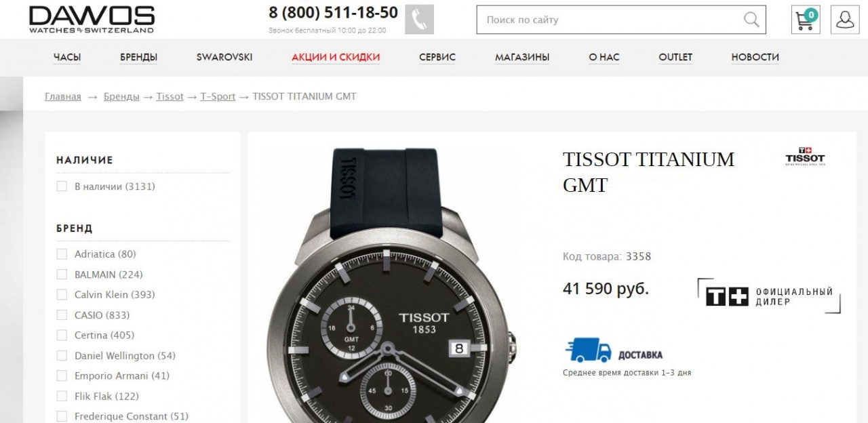868x423 pixels.
Task: Click the Tissot breadcrumb link
Action: (x=170, y=97)
